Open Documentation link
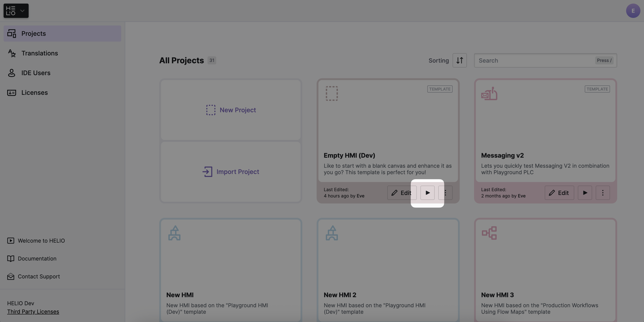This screenshot has height=322, width=644. [37, 258]
